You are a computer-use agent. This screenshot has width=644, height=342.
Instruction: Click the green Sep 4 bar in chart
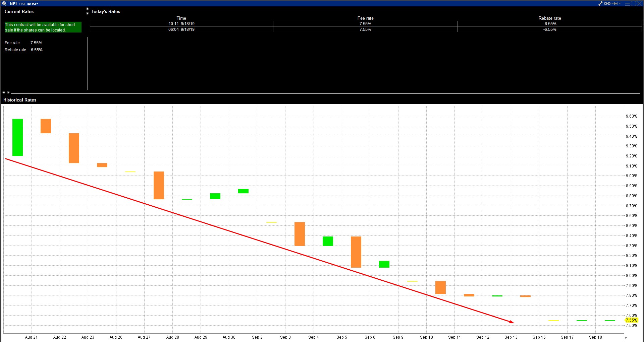tap(328, 241)
